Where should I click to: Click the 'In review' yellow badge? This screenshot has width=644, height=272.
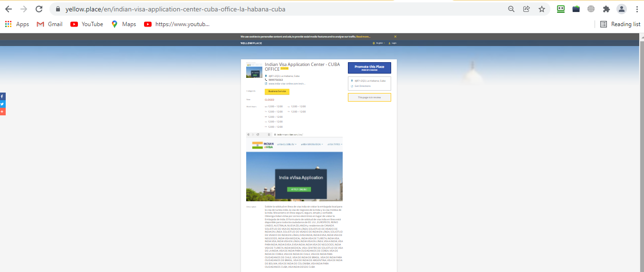pos(285,69)
